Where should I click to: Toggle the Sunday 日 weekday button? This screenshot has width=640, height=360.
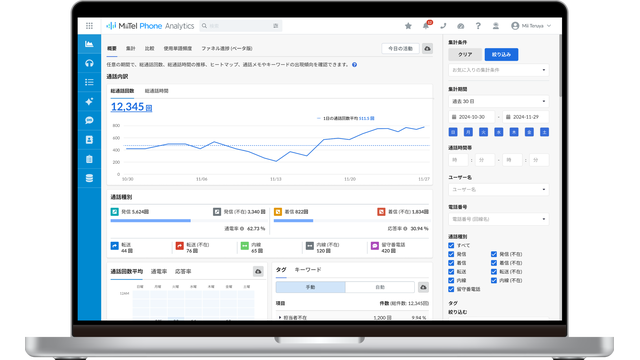453,132
